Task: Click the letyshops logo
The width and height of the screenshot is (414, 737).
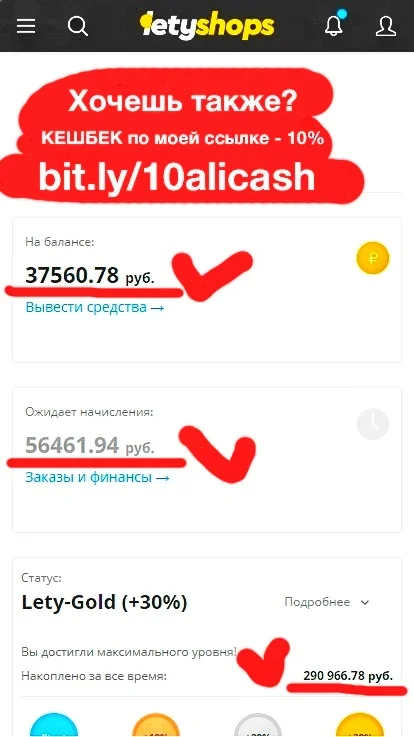Action: pyautogui.click(x=207, y=27)
